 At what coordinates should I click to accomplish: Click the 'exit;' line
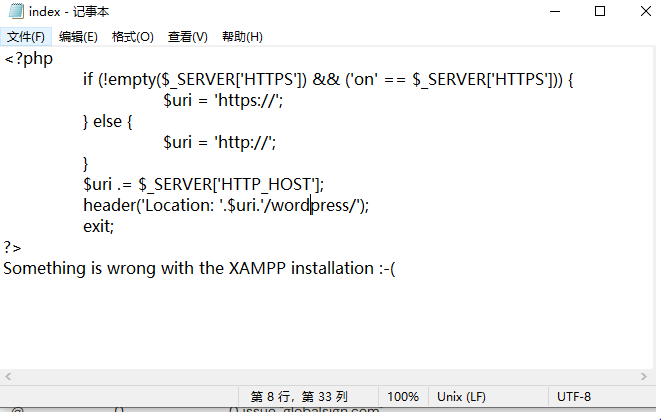[98, 226]
